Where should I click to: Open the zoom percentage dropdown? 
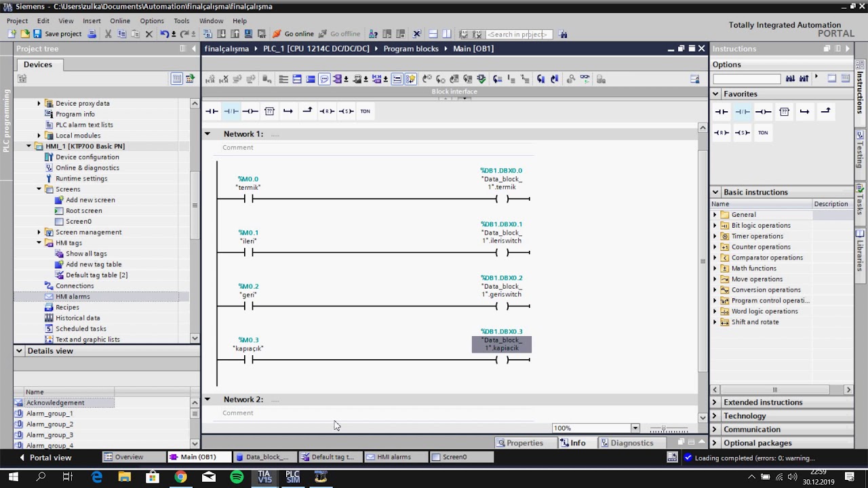635,428
